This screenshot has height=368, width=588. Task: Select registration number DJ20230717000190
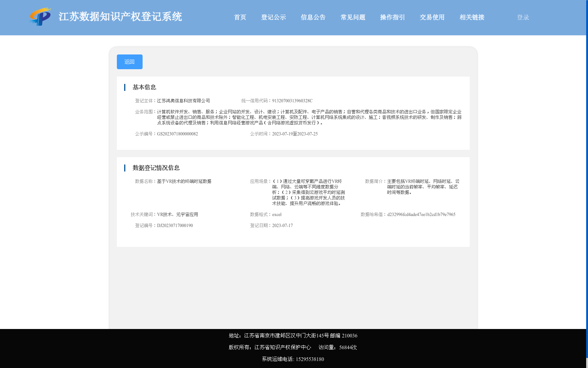(x=175, y=226)
